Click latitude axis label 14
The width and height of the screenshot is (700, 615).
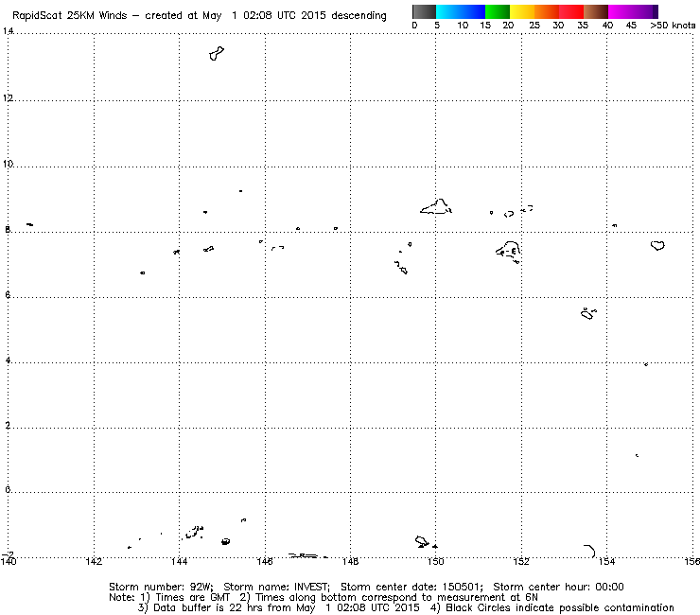tap(8, 31)
